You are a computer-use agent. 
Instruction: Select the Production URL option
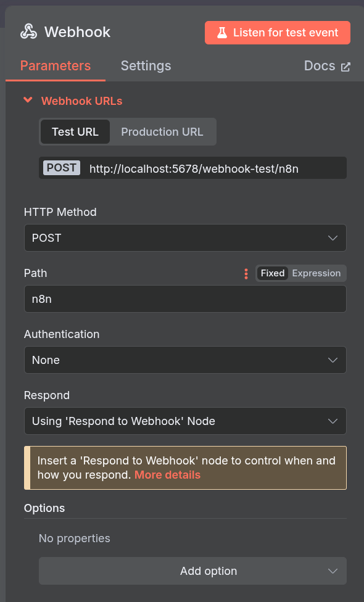pyautogui.click(x=162, y=132)
